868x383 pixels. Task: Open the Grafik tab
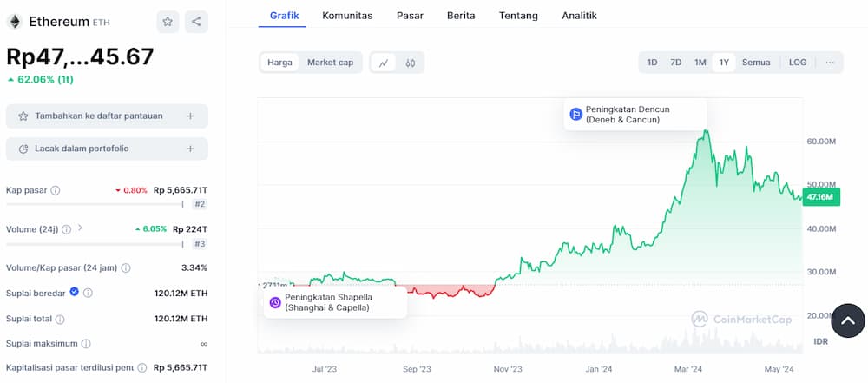click(x=284, y=16)
